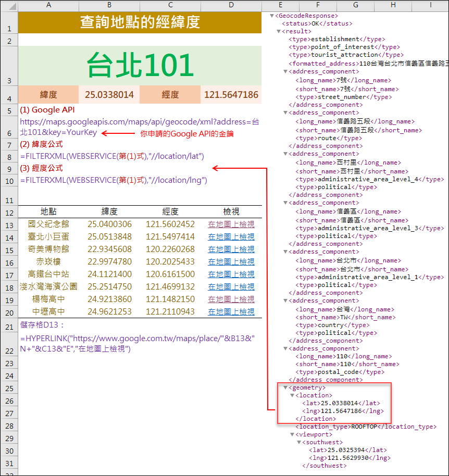This screenshot has height=476, width=449.
Task: Select row 13 header
Action: click(x=9, y=224)
